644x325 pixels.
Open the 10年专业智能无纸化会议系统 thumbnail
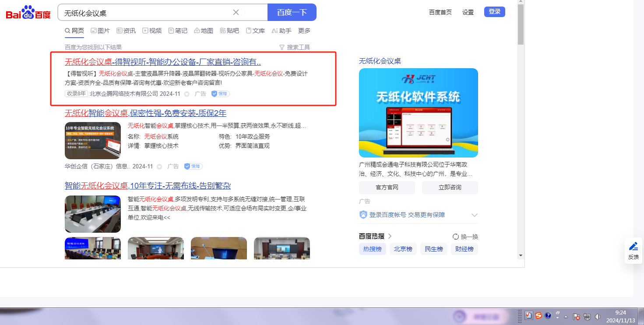click(x=93, y=140)
